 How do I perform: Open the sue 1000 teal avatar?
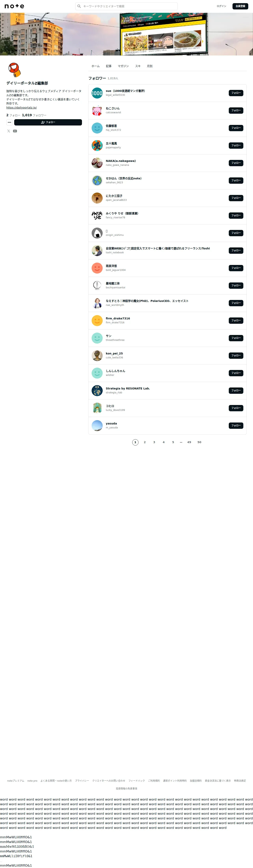tap(97, 93)
